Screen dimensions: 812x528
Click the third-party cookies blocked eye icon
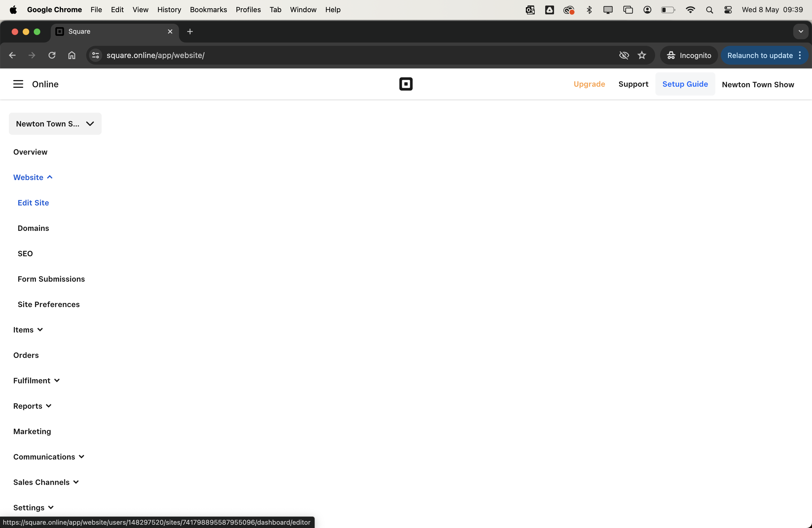click(624, 55)
